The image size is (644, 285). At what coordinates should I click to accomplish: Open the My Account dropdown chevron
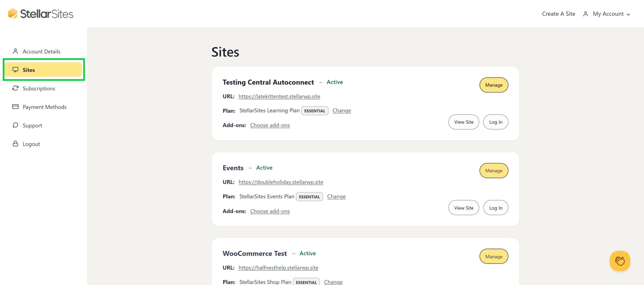(x=629, y=14)
